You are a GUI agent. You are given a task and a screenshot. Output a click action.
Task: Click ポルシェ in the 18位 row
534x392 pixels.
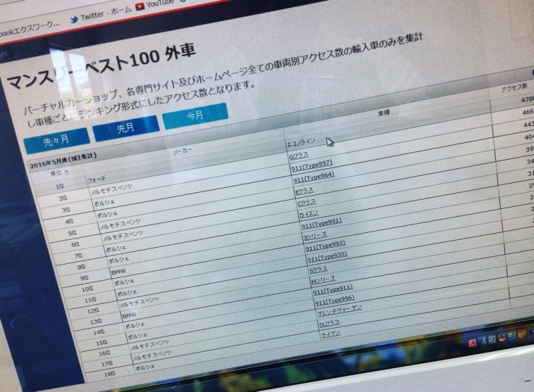point(145,367)
